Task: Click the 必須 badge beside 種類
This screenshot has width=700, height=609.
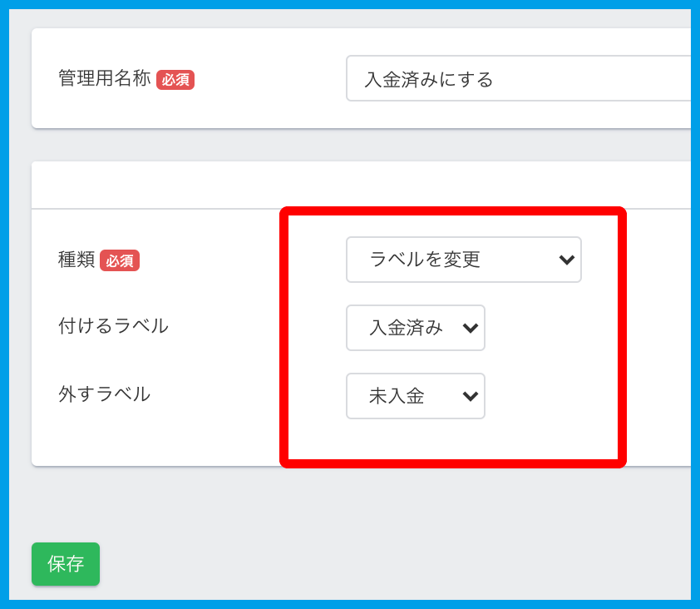Action: (x=120, y=260)
